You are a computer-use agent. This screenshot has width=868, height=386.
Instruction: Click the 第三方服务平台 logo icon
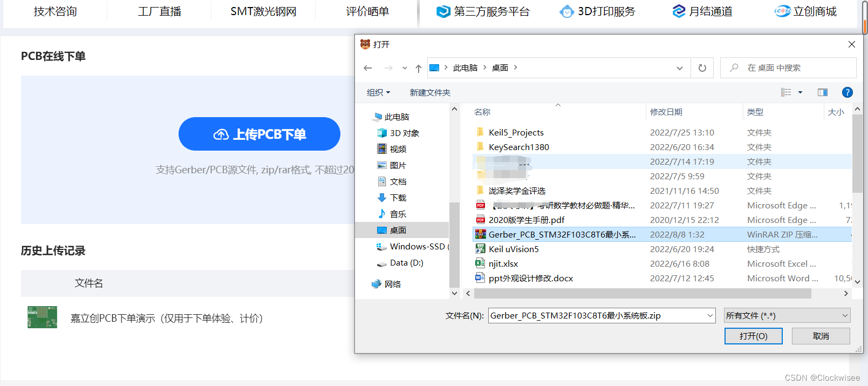point(443,11)
